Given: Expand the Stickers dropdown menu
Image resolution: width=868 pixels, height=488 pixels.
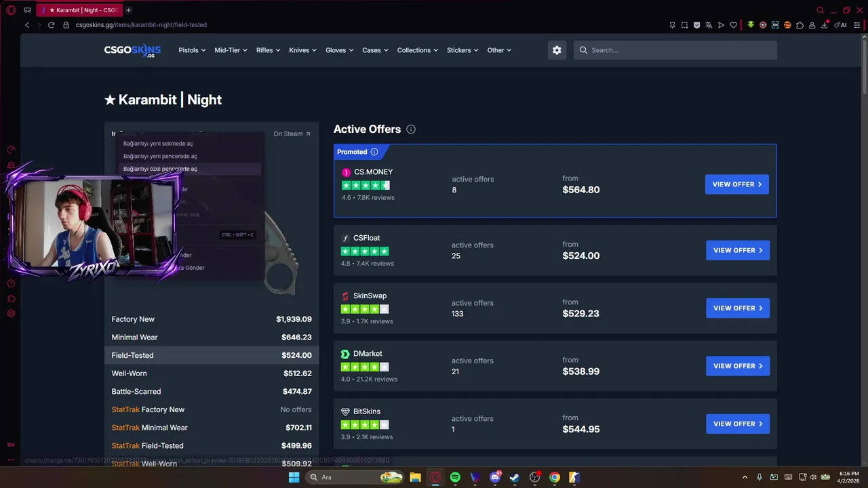Looking at the screenshot, I should click(462, 50).
